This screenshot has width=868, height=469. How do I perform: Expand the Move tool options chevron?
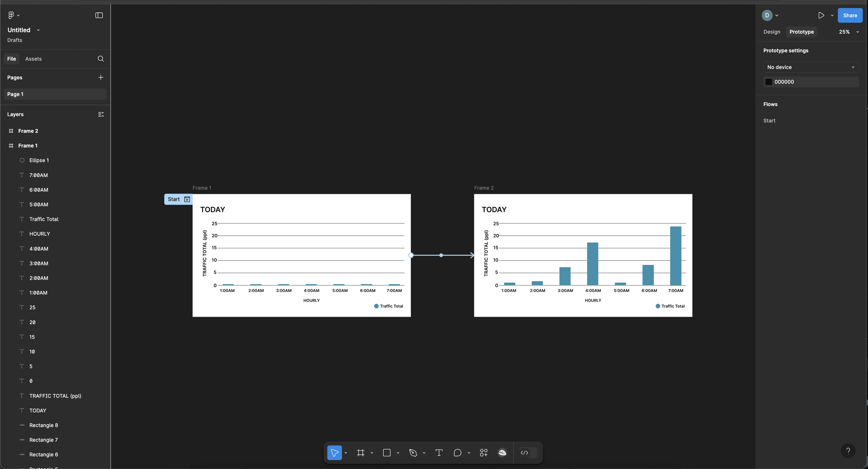click(346, 453)
